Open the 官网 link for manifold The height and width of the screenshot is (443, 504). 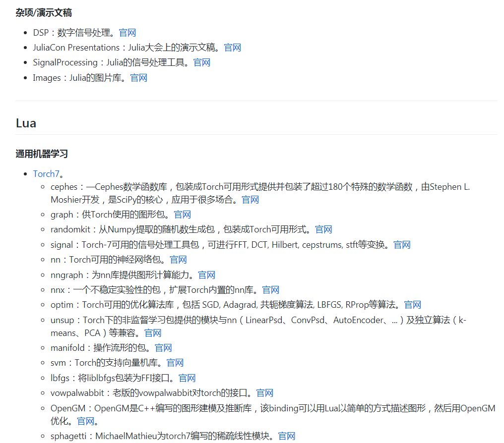[x=163, y=348]
